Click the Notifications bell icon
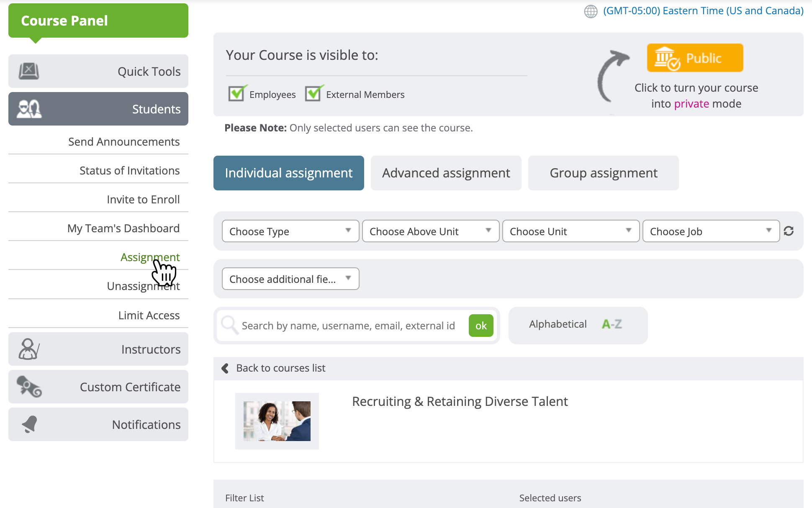This screenshot has width=812, height=508. pos(30,424)
